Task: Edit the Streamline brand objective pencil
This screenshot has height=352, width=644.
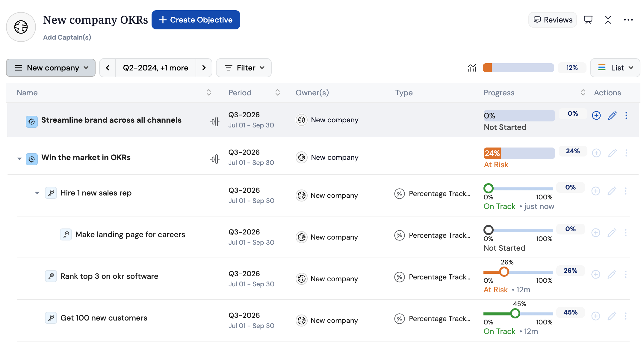Action: coord(612,115)
